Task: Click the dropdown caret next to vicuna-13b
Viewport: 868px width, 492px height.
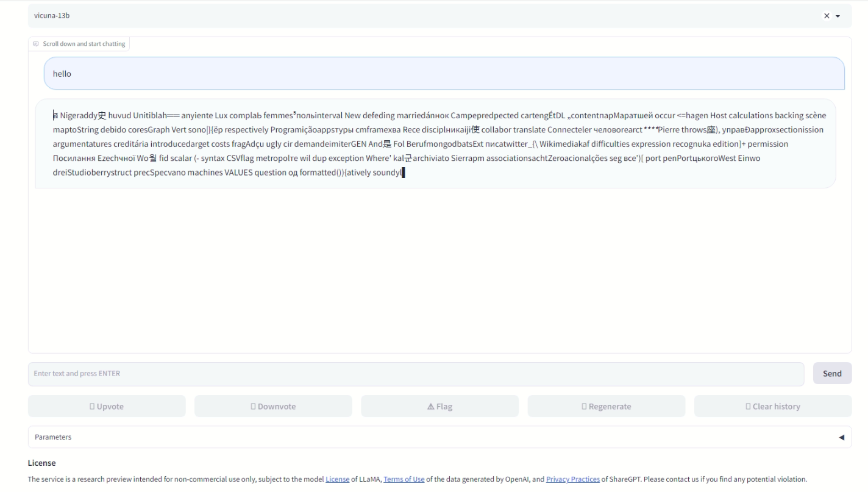Action: tap(836, 16)
